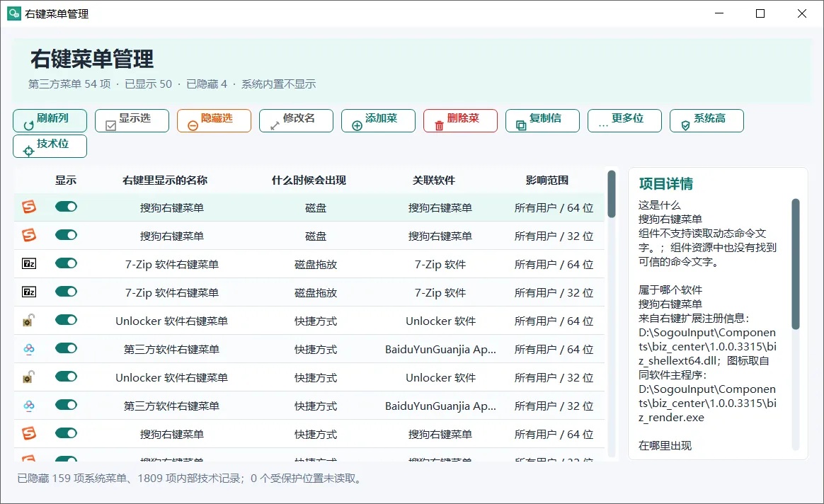The width and height of the screenshot is (824, 504).
Task: Click the Unlocker padlock icon in 64 位 row
Action: [x=29, y=320]
